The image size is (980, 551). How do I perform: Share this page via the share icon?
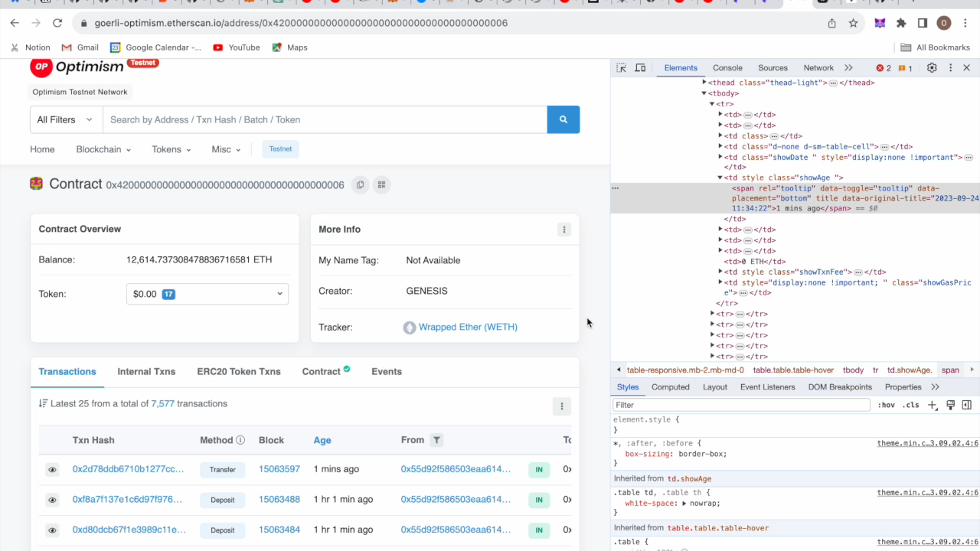point(832,23)
